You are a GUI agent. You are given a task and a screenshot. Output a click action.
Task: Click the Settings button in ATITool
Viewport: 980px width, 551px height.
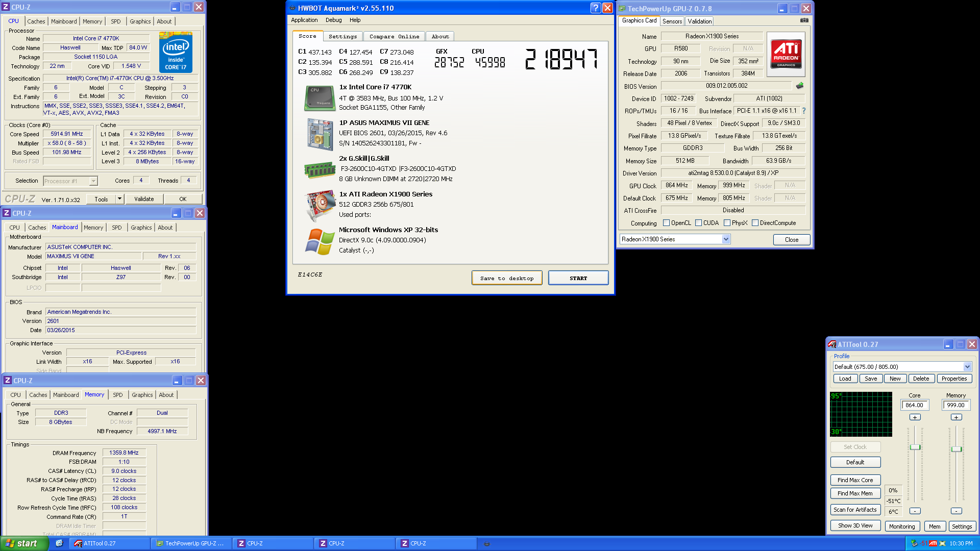962,527
